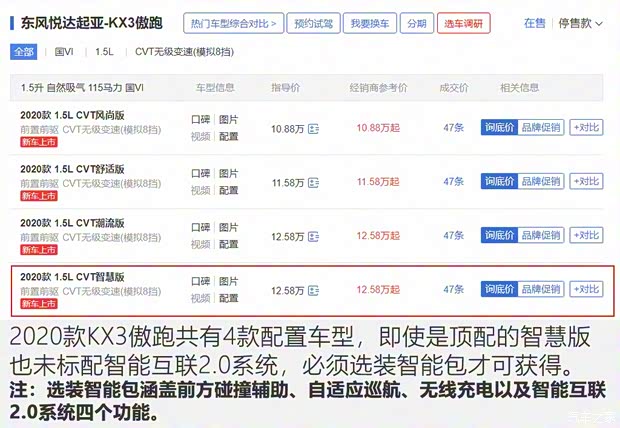Select the 全部 filter tab
The width and height of the screenshot is (620, 428).
coord(24,52)
